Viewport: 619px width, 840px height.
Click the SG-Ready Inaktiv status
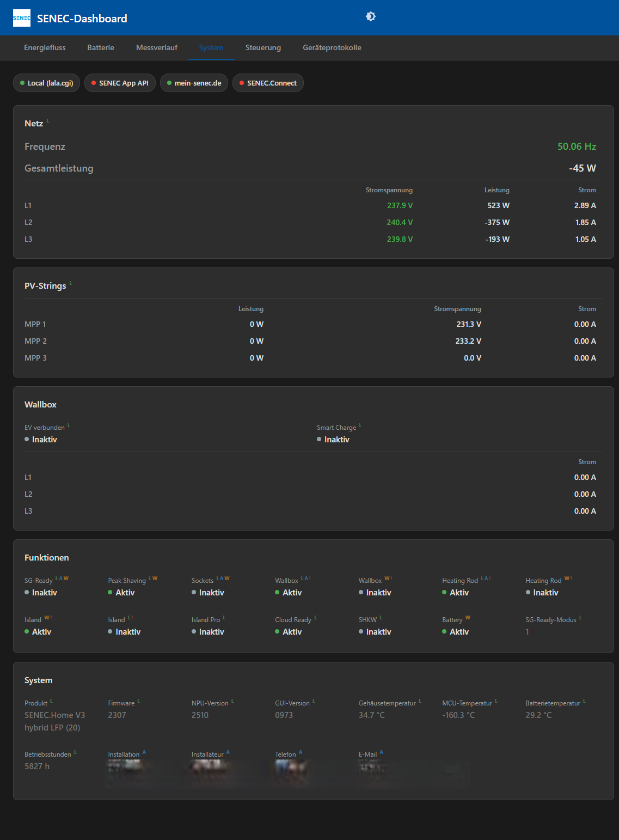click(x=41, y=593)
